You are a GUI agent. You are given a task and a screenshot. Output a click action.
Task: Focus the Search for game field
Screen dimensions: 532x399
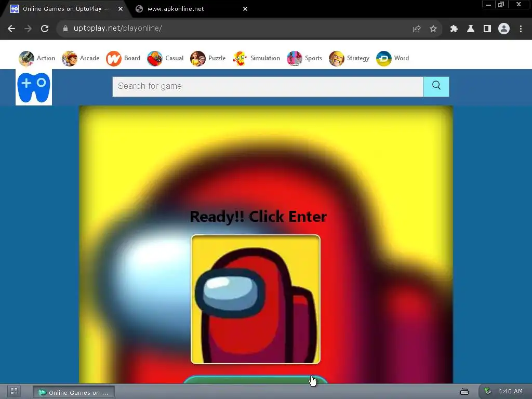tap(268, 87)
